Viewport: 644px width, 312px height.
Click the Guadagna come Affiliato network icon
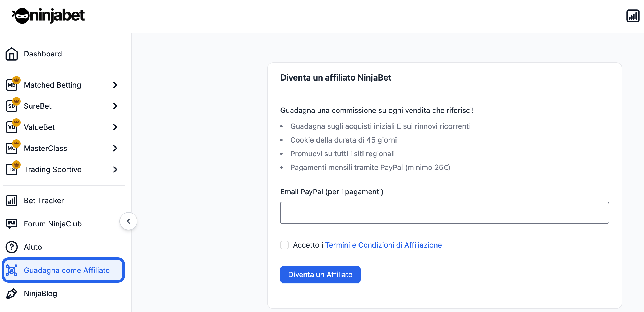tap(12, 270)
